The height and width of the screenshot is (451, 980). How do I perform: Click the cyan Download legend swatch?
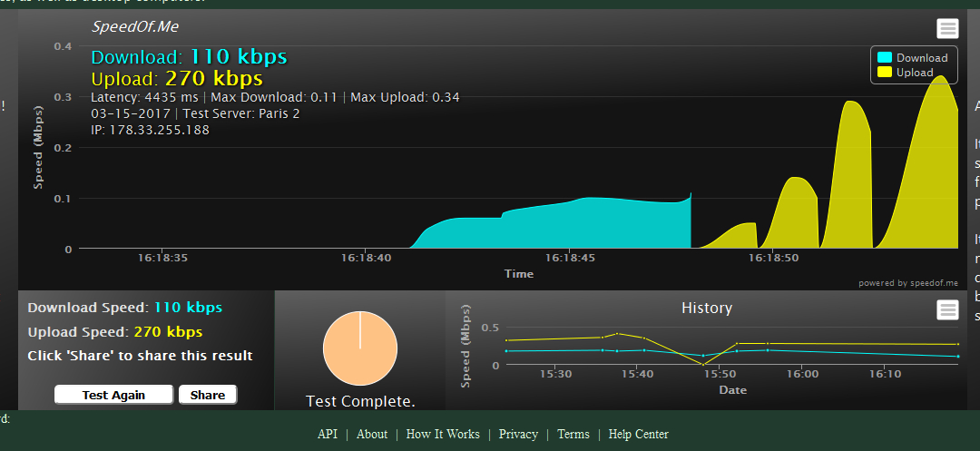pos(885,57)
